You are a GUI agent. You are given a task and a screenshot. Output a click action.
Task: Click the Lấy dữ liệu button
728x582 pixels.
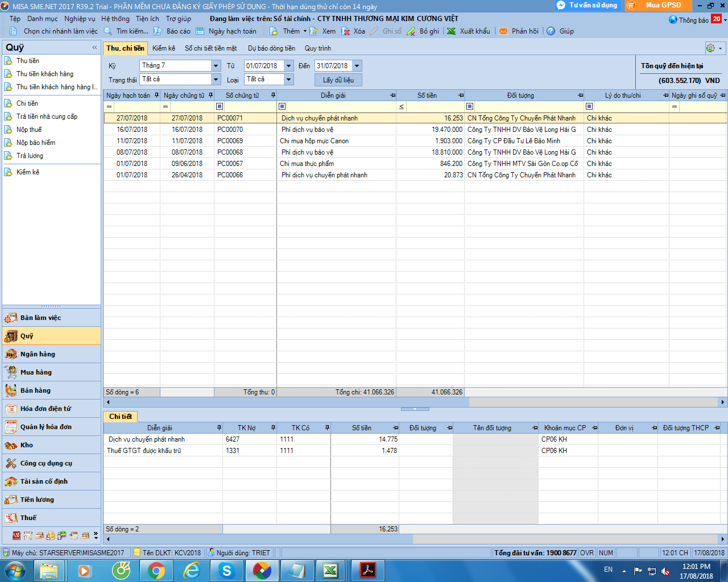[x=338, y=80]
